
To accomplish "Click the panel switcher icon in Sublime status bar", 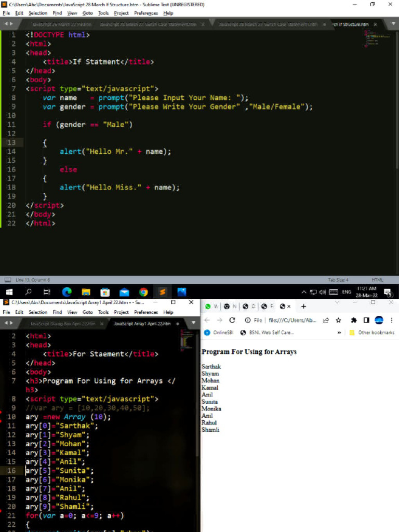I will coord(7,280).
